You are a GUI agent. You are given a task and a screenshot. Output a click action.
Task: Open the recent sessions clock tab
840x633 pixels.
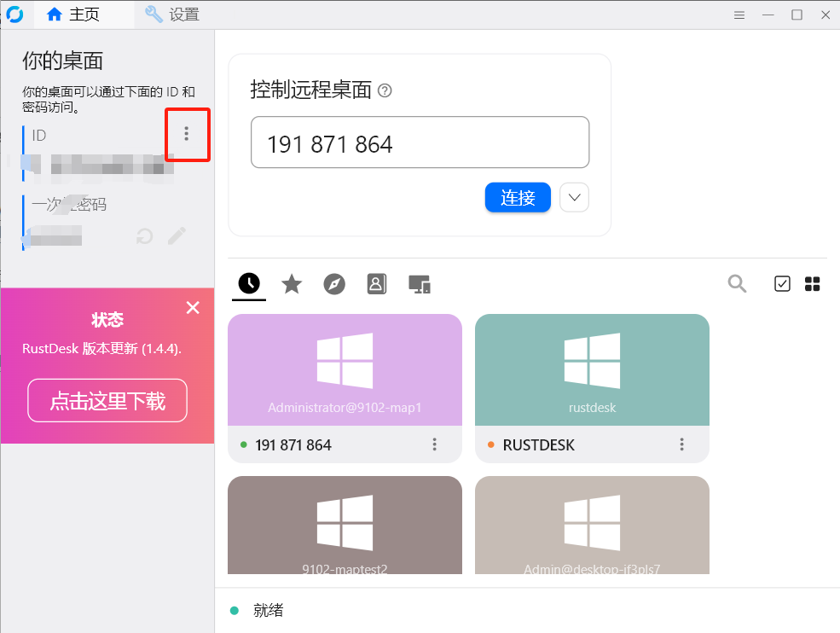coord(249,284)
